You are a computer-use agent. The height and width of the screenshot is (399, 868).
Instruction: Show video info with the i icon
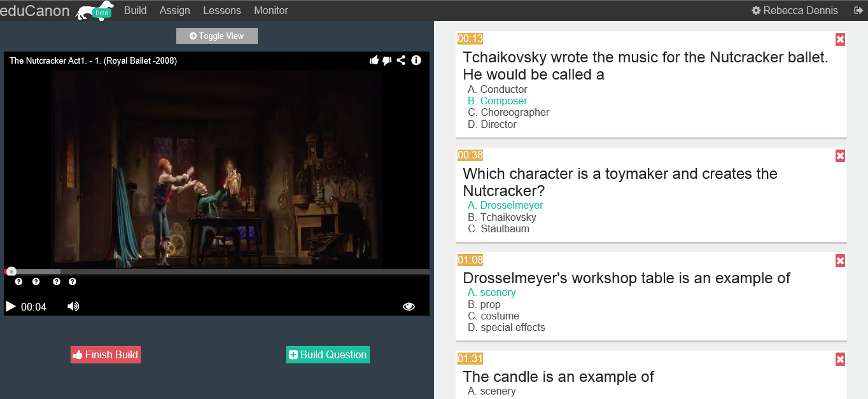tap(416, 60)
